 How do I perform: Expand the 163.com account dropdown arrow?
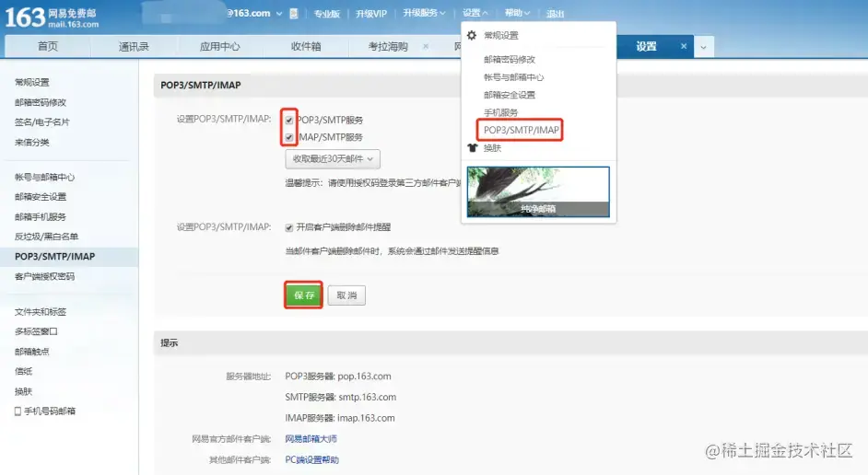[279, 13]
